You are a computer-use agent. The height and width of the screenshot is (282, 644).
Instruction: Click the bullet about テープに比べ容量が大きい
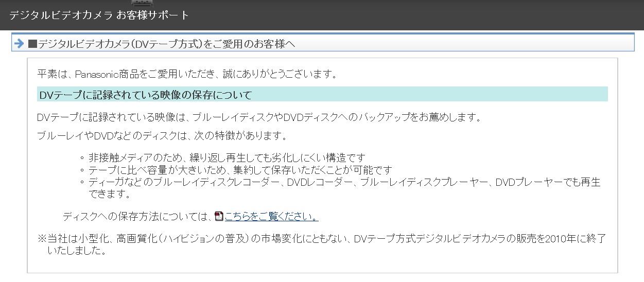pos(240,170)
